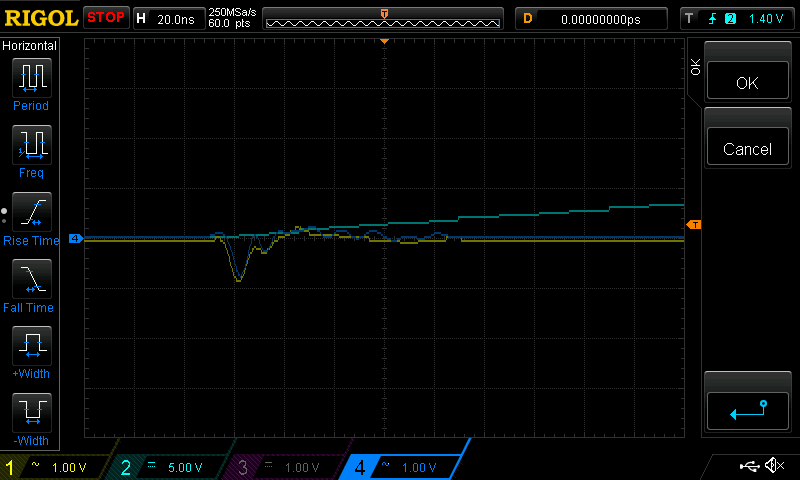Select channel 1 tab at 1.00 V

[54, 467]
